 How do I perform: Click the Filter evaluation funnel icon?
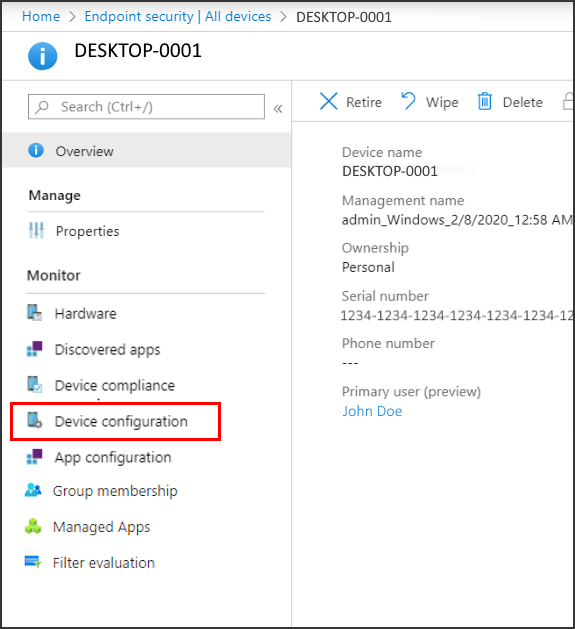[33, 562]
